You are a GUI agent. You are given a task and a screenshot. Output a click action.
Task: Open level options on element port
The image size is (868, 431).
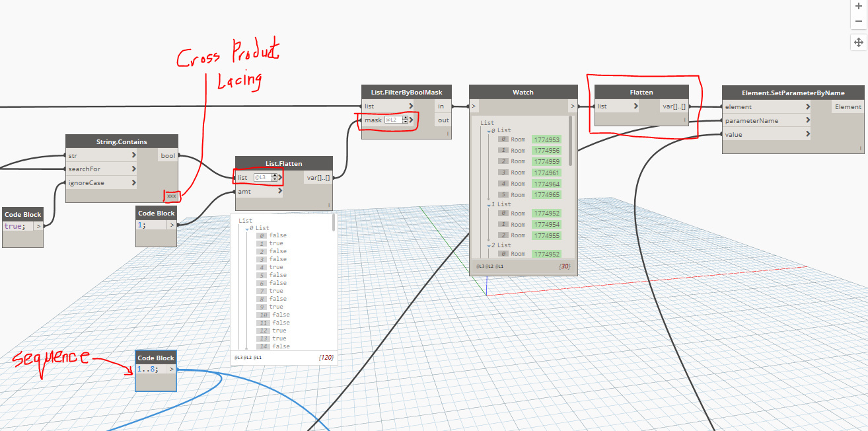pos(807,106)
